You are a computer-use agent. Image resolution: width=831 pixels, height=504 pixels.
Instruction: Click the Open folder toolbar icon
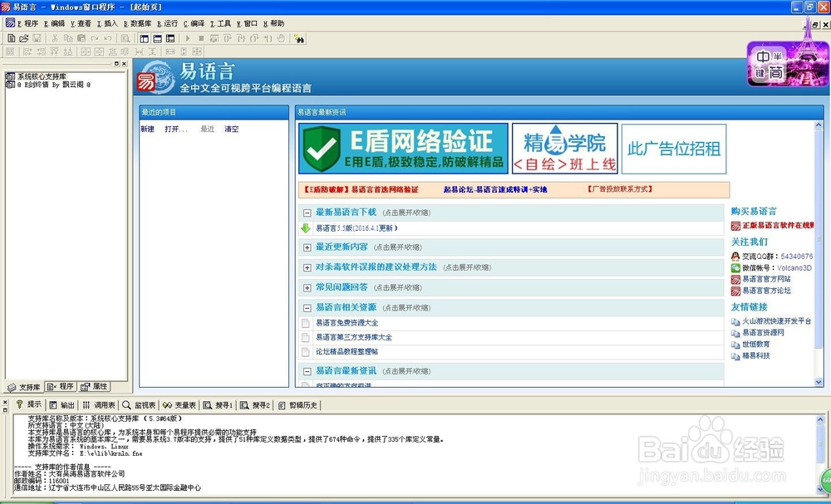[x=24, y=38]
